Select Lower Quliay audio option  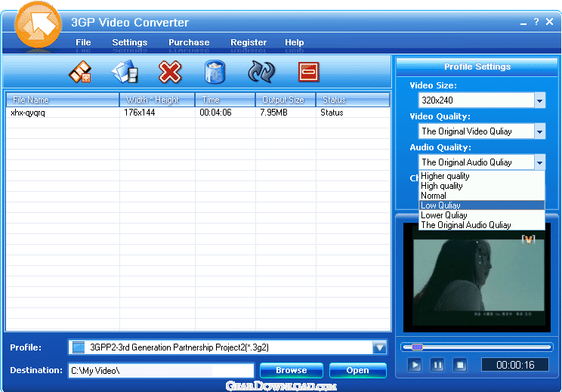[482, 215]
